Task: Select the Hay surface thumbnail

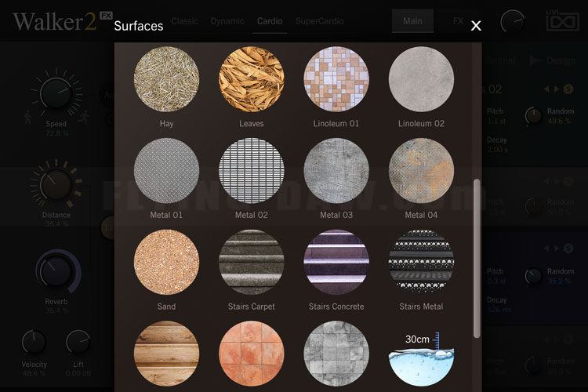Action: pyautogui.click(x=166, y=79)
